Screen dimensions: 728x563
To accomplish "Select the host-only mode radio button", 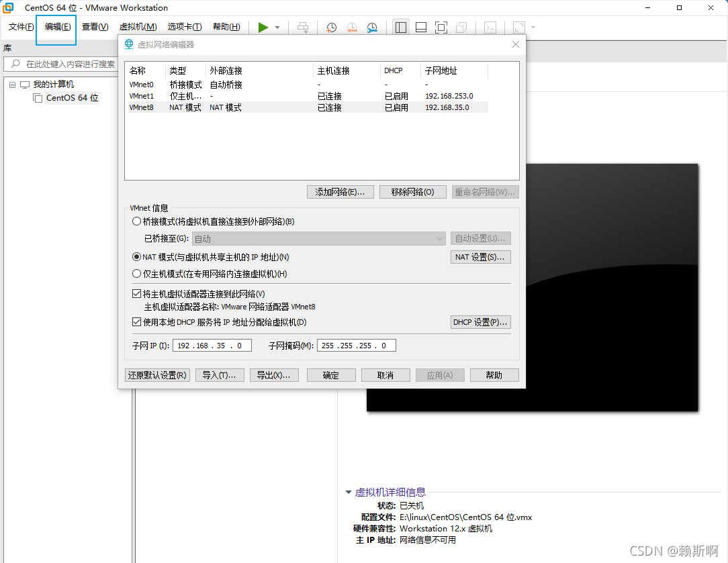I will (x=136, y=274).
